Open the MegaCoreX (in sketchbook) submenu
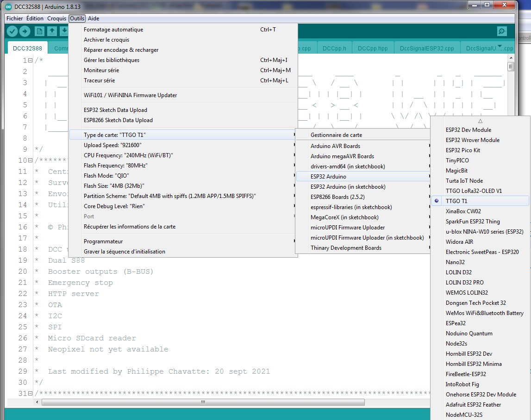This screenshot has width=531, height=420. click(363, 217)
